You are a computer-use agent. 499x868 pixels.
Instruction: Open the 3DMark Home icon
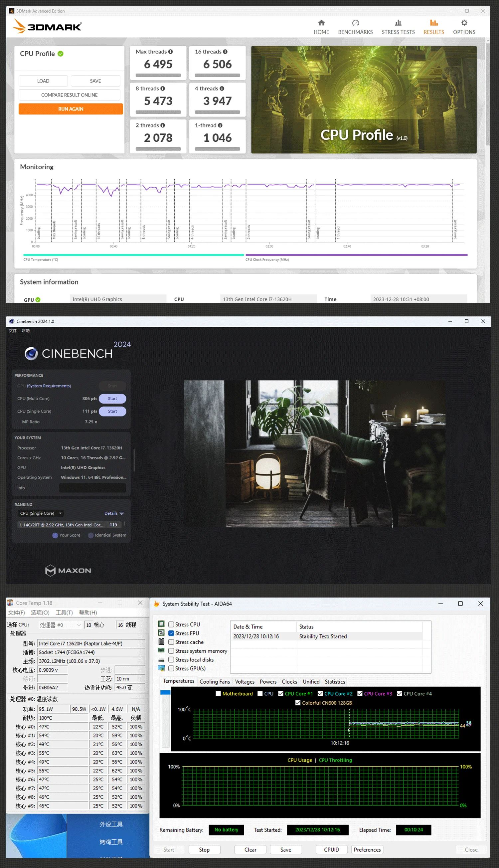pos(321,23)
